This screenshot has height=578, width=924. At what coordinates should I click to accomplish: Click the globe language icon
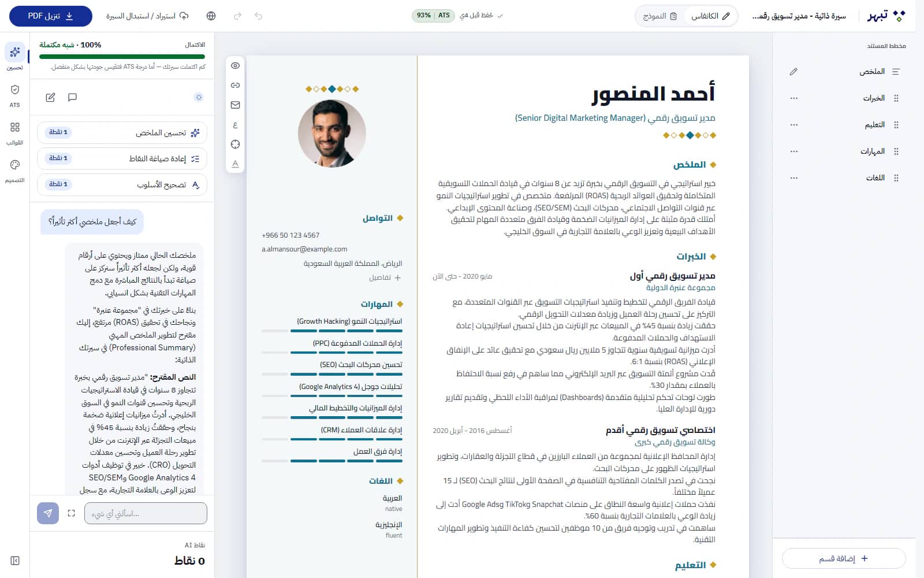[x=211, y=16]
